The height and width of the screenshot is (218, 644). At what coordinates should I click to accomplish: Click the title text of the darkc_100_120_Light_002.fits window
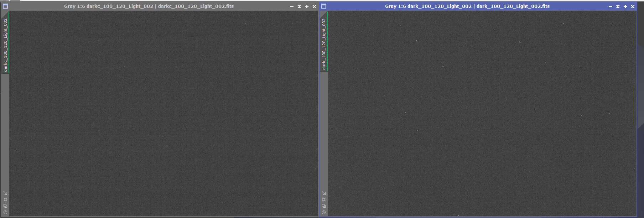(149, 6)
